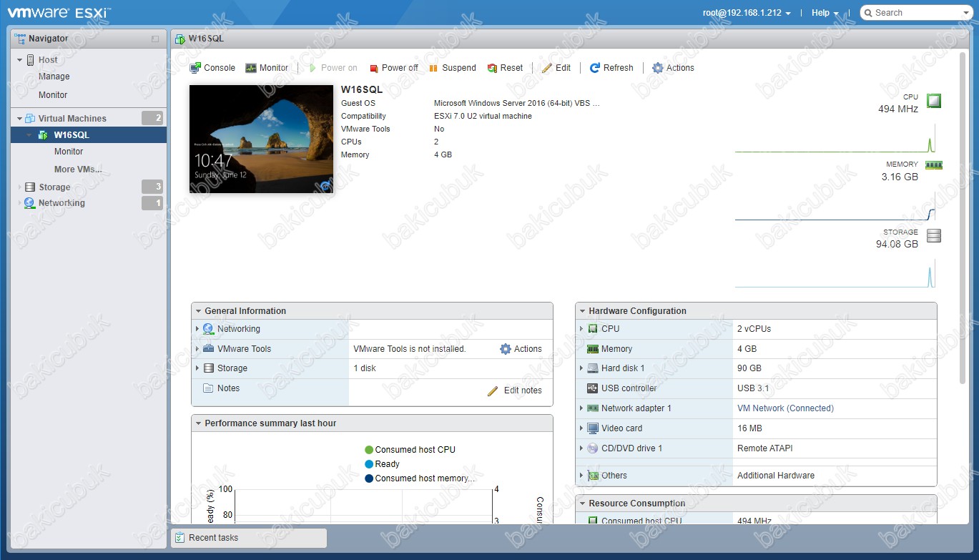Open the VM Network (Connected) link
Viewport: 979px width, 560px height.
785,408
